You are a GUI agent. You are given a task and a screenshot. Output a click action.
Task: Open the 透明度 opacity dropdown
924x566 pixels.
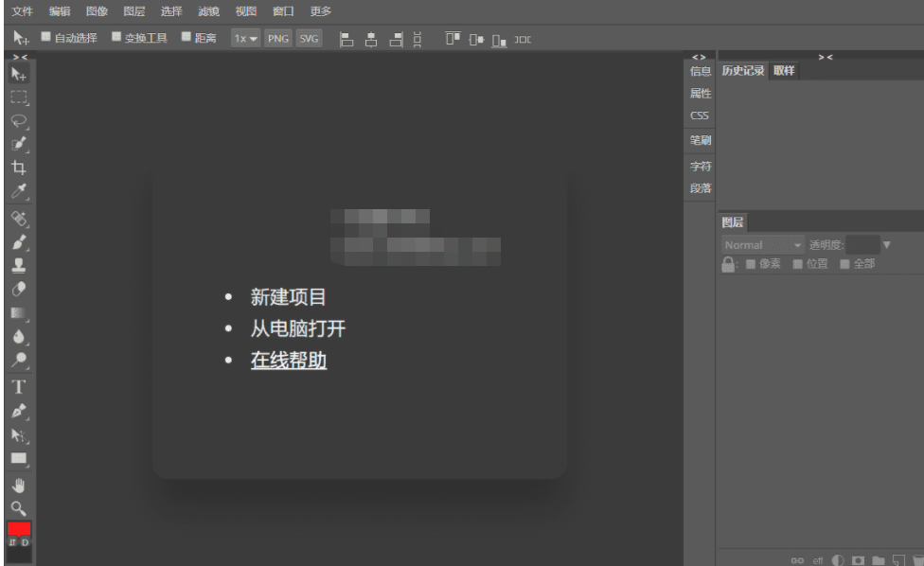point(884,243)
